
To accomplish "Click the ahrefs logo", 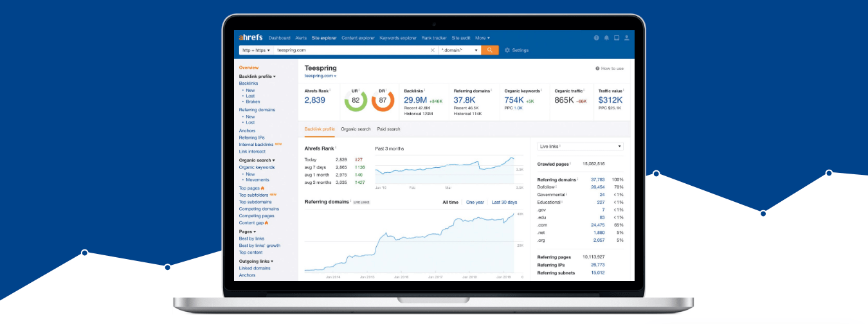I will [x=251, y=37].
